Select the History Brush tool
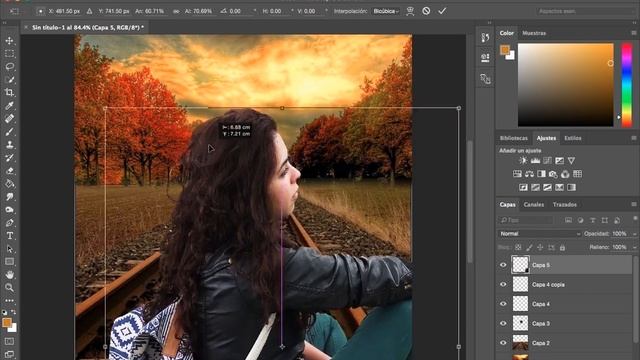Viewport: 640px width, 360px height. point(9,158)
